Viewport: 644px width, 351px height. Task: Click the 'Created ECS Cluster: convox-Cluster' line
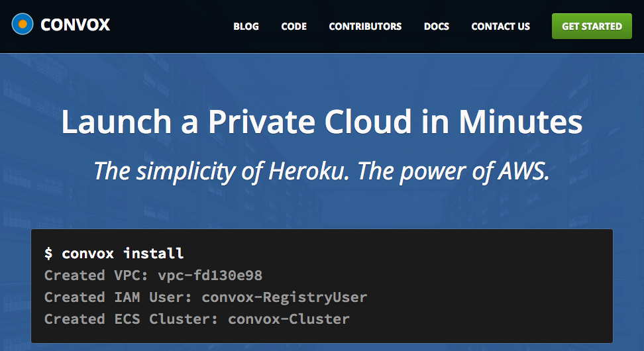[197, 319]
